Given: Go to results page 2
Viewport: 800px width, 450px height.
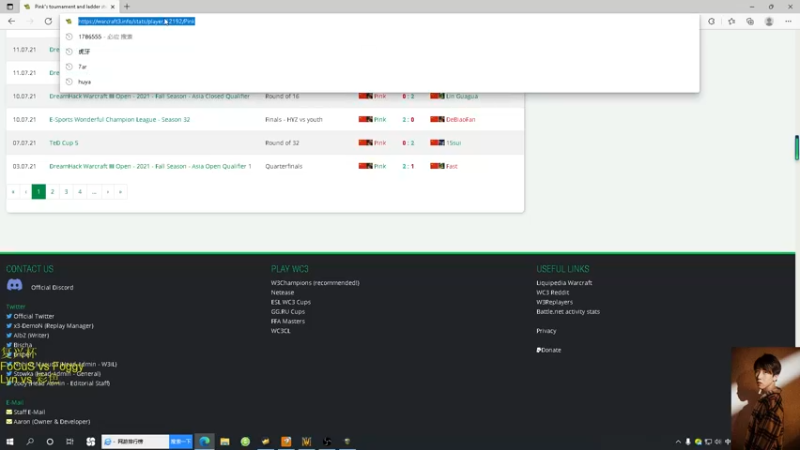Looking at the screenshot, I should tap(52, 192).
